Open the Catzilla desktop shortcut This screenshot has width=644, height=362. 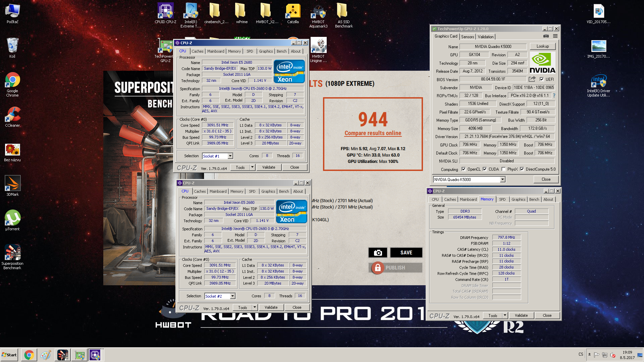point(293,13)
